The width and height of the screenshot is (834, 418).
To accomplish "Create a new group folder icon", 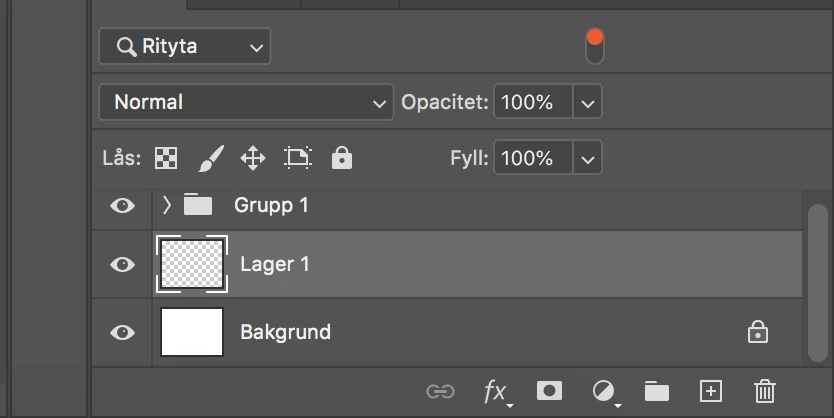I will pos(656,391).
